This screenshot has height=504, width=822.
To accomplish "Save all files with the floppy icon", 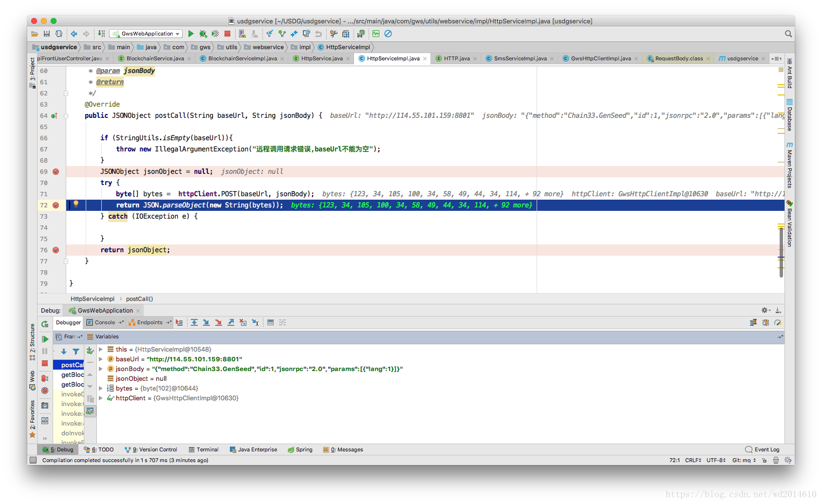I will pyautogui.click(x=47, y=34).
